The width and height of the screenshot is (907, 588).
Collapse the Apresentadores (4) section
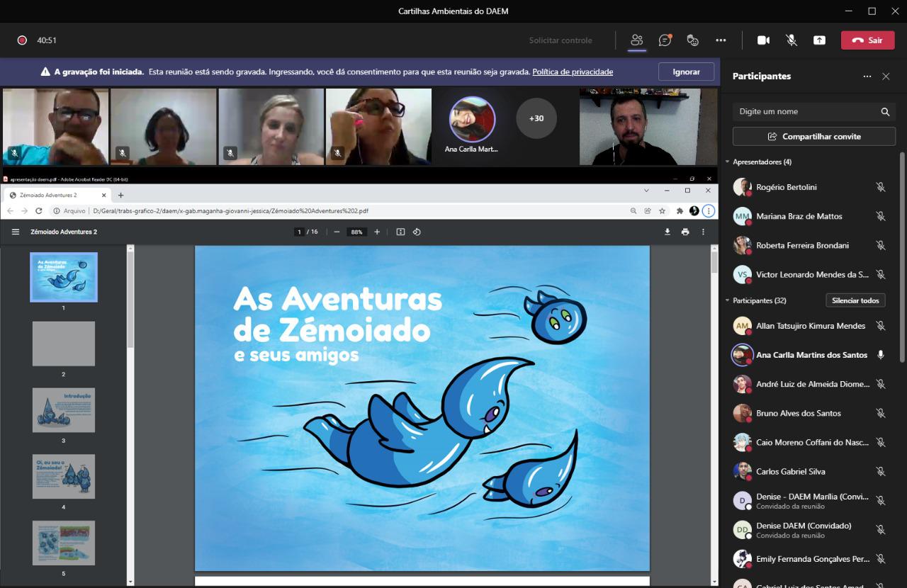(x=728, y=162)
